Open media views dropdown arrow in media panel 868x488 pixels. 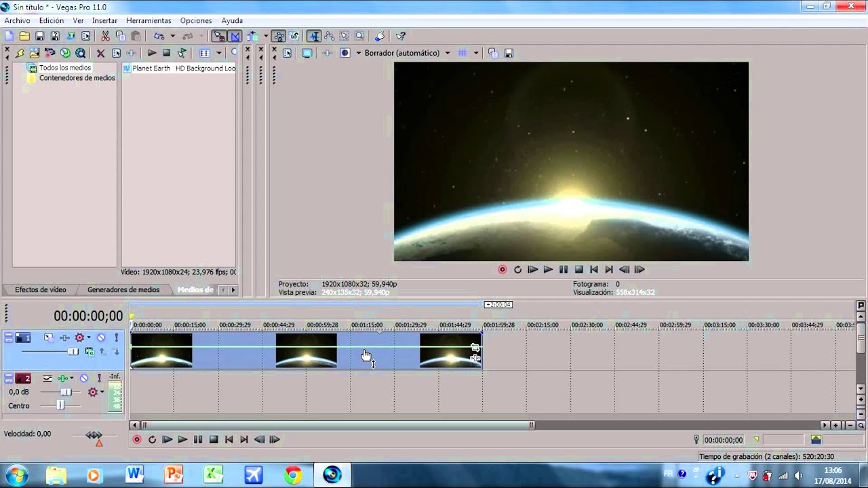tap(218, 53)
